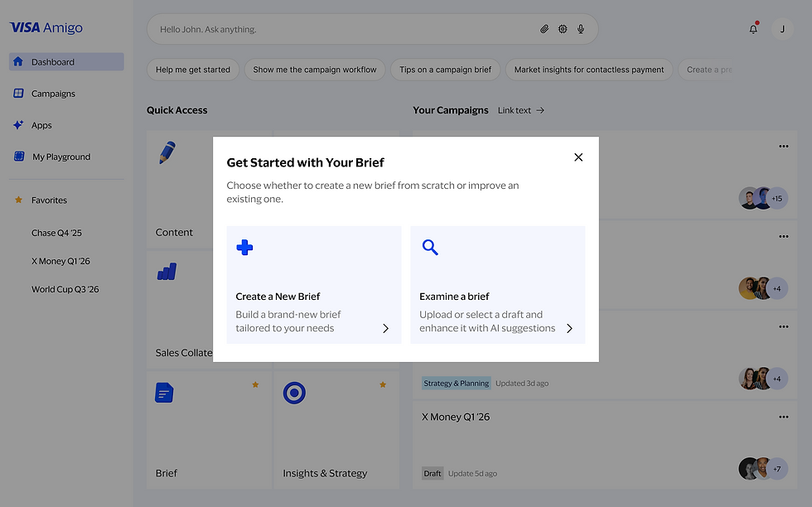Image resolution: width=812 pixels, height=507 pixels.
Task: Click the magnifier icon on Examine card
Action: 429,247
